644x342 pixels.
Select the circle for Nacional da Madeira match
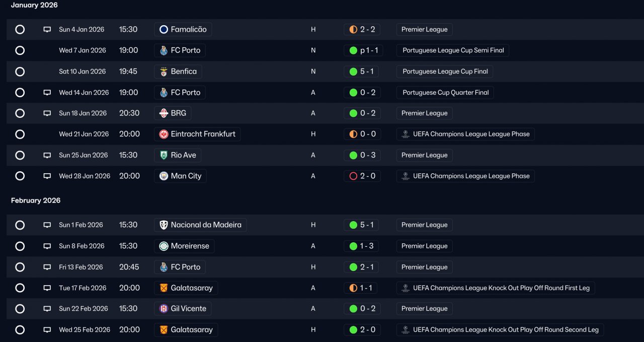pos(20,225)
